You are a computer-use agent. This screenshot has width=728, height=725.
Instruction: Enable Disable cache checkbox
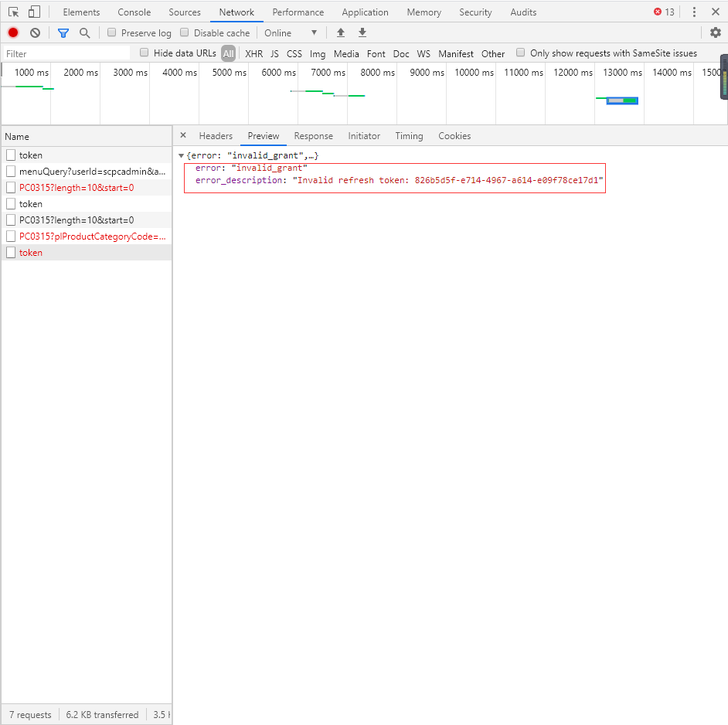tap(185, 32)
